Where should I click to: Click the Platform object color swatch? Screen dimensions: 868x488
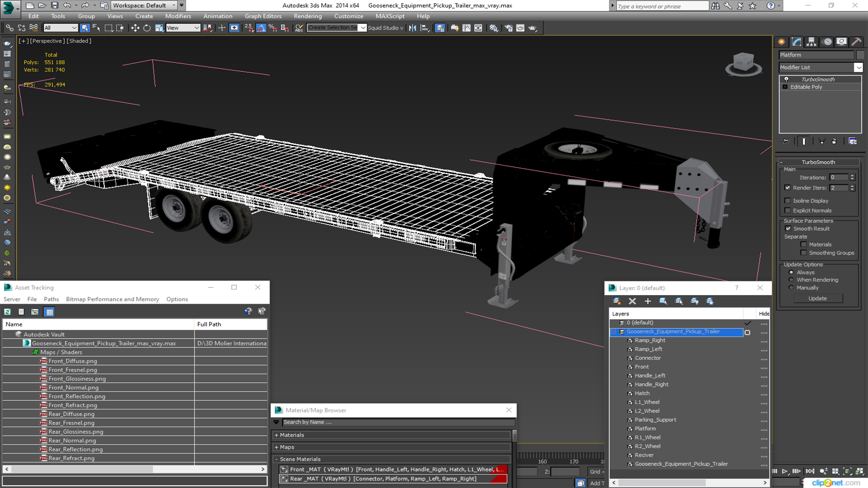point(860,55)
